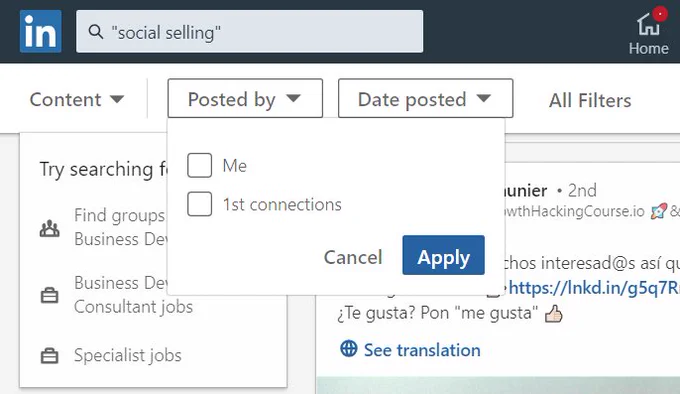Click the groups icon beside Find groups
This screenshot has width=680, height=394.
[49, 228]
